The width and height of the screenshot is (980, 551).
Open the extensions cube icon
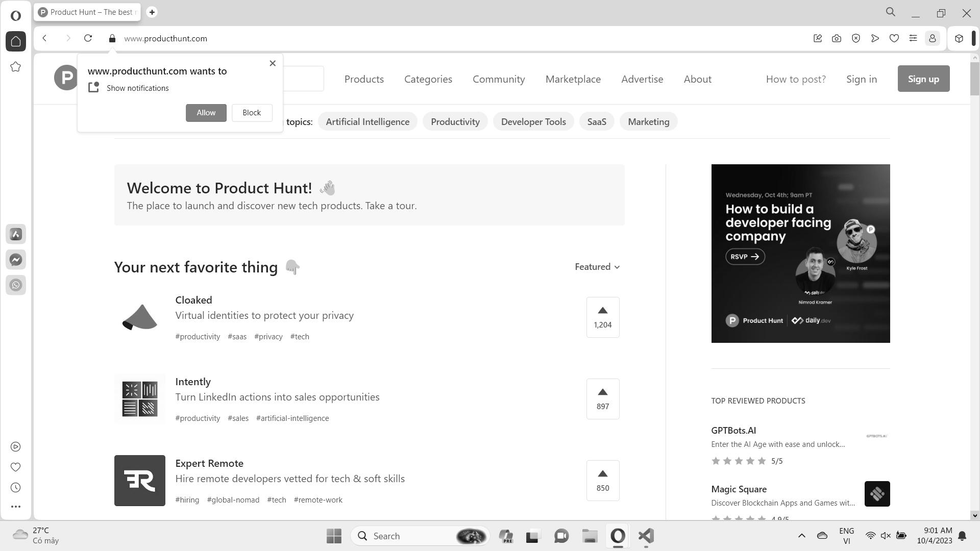[959, 38]
